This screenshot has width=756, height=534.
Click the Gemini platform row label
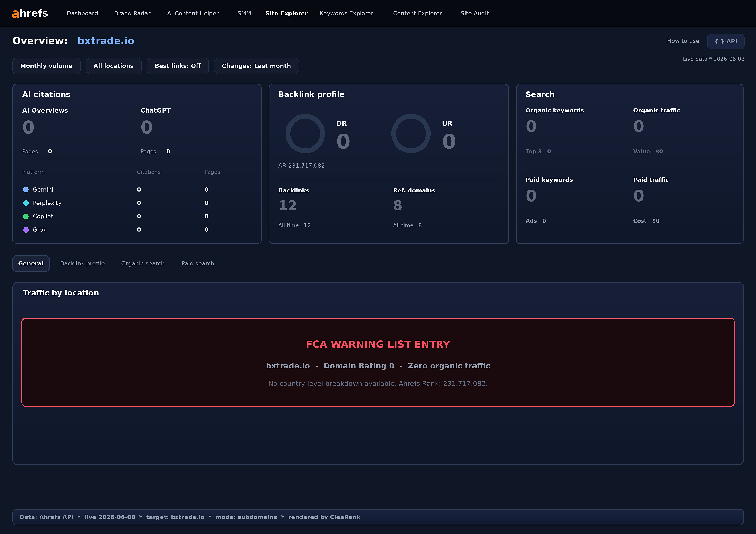(x=43, y=189)
